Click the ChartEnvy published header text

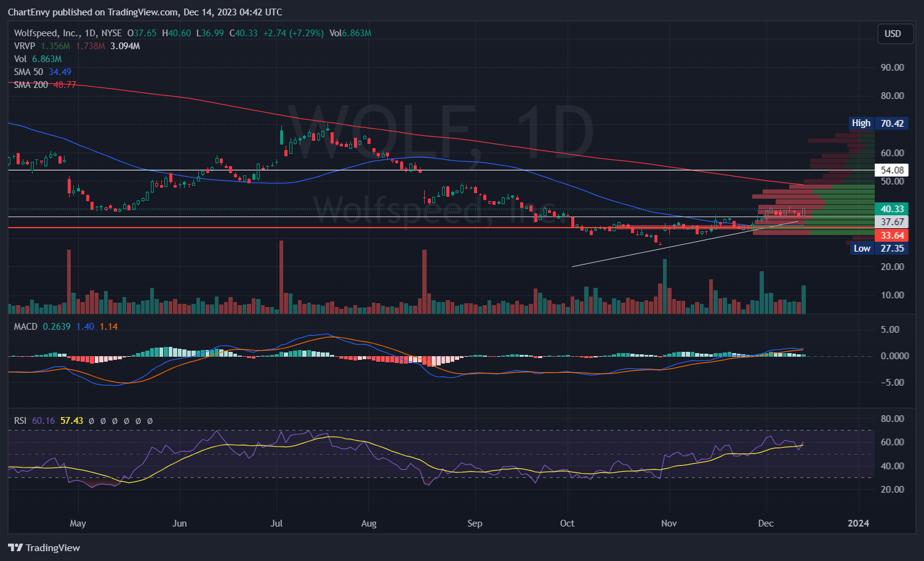tap(145, 12)
